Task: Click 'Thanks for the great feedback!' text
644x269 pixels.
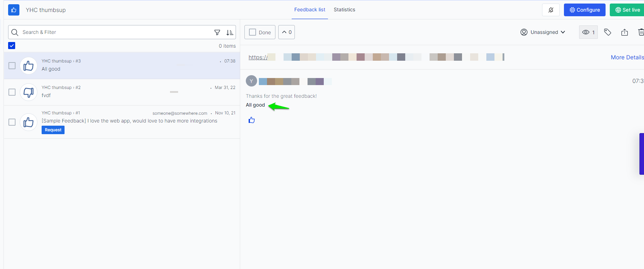Action: [x=281, y=96]
